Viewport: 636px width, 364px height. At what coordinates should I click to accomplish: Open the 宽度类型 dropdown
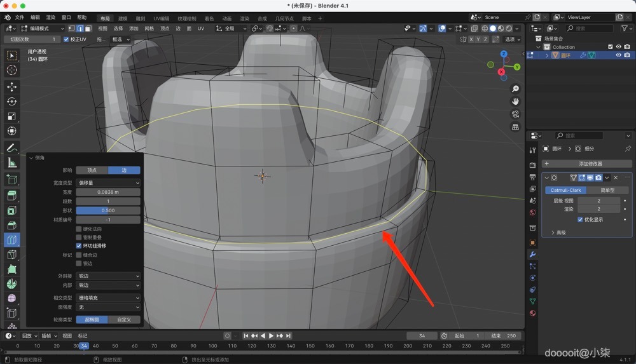click(108, 183)
